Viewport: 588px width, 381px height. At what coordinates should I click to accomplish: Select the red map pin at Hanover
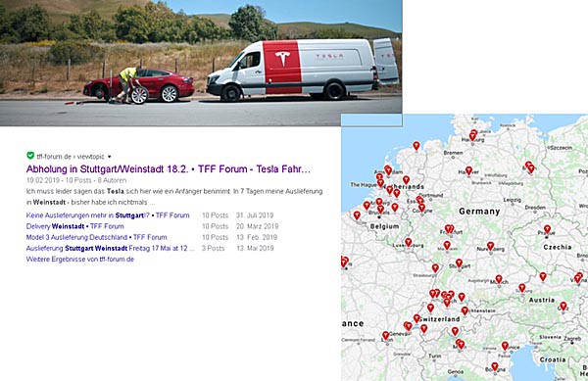468,170
